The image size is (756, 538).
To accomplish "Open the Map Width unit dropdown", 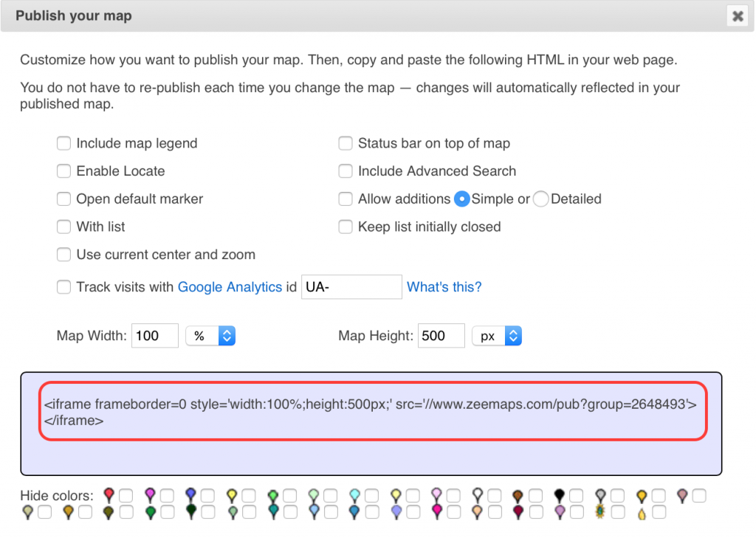I will pos(210,336).
